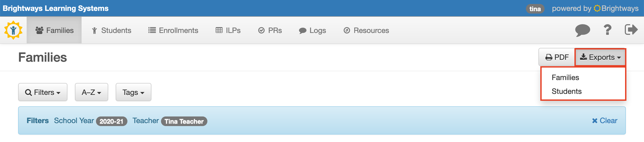Click the Brightways sun logo icon

point(13,30)
